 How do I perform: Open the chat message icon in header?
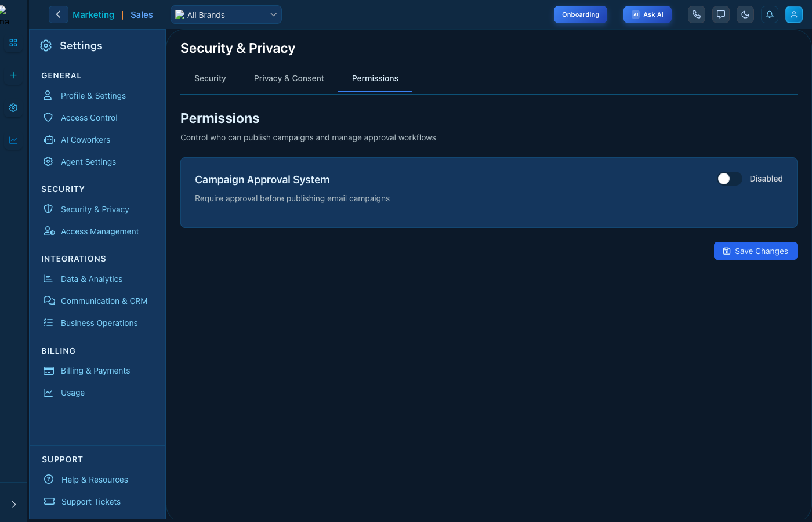[x=721, y=14]
